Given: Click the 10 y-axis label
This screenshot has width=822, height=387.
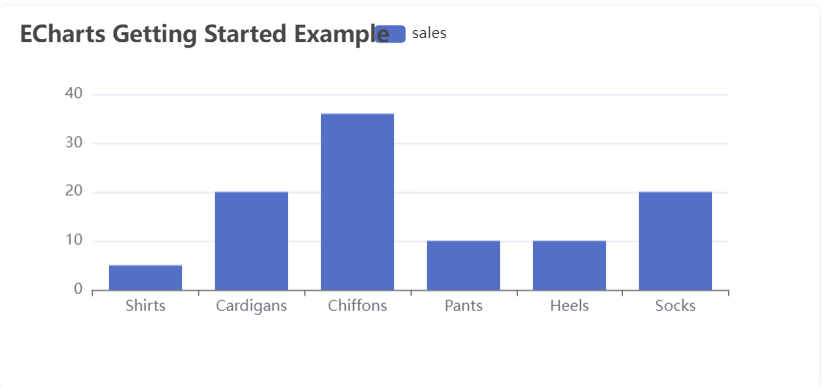Looking at the screenshot, I should pos(74,241).
